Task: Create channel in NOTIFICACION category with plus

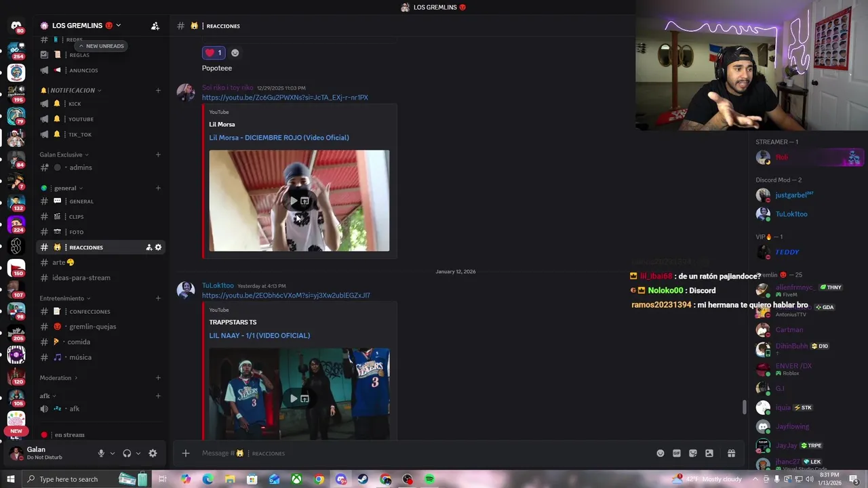Action: click(x=158, y=90)
